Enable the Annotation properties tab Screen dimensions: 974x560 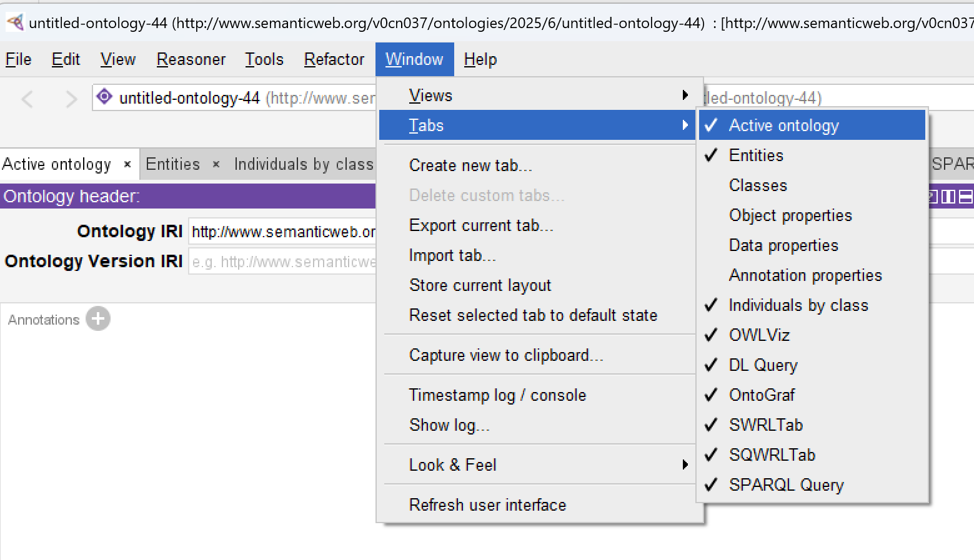[812, 275]
